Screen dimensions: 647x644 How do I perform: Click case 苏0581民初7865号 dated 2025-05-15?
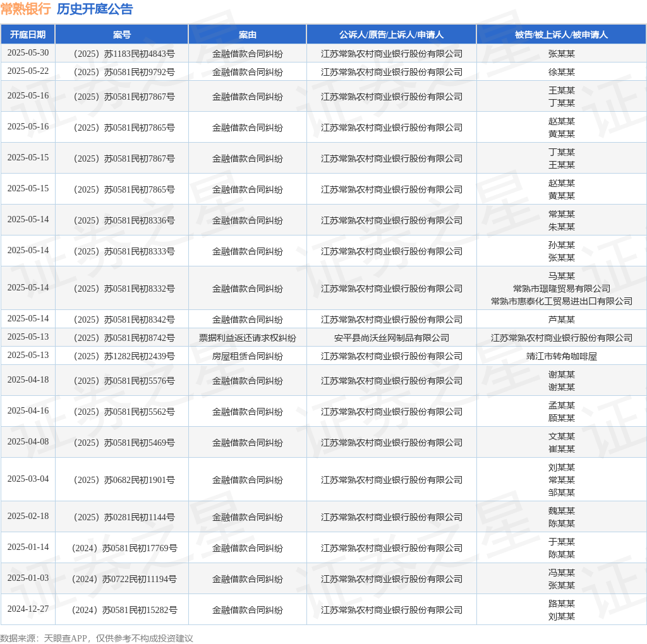point(123,189)
